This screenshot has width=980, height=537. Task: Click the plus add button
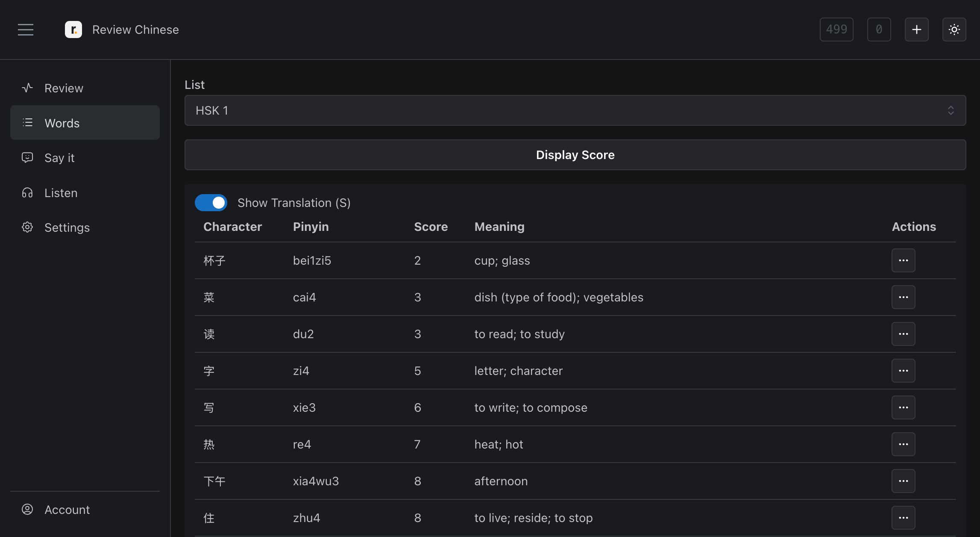pyautogui.click(x=916, y=30)
